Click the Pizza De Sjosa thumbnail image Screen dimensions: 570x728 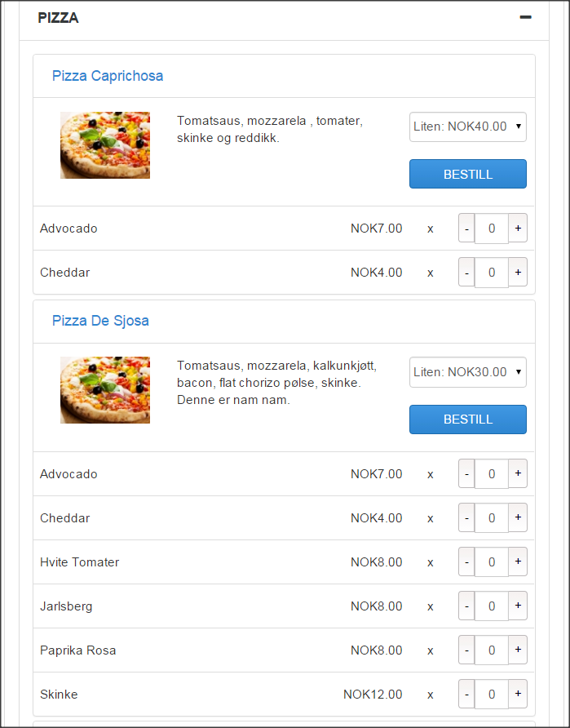[x=105, y=390]
